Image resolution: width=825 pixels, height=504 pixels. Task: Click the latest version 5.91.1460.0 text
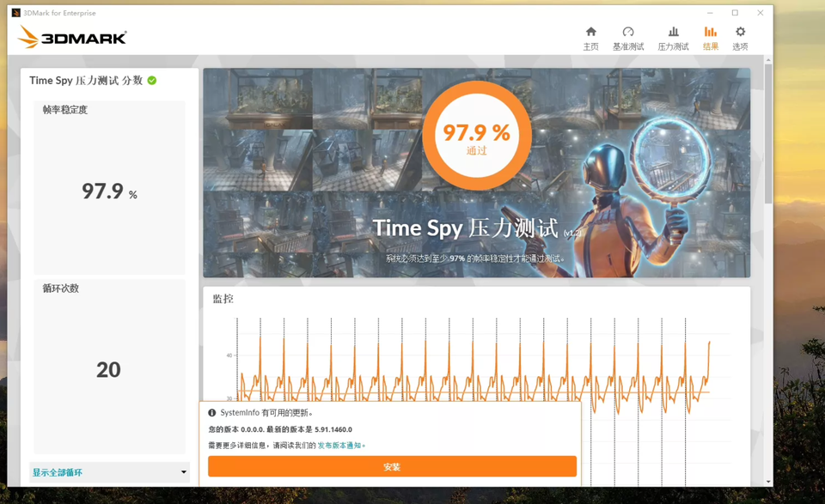(x=333, y=429)
